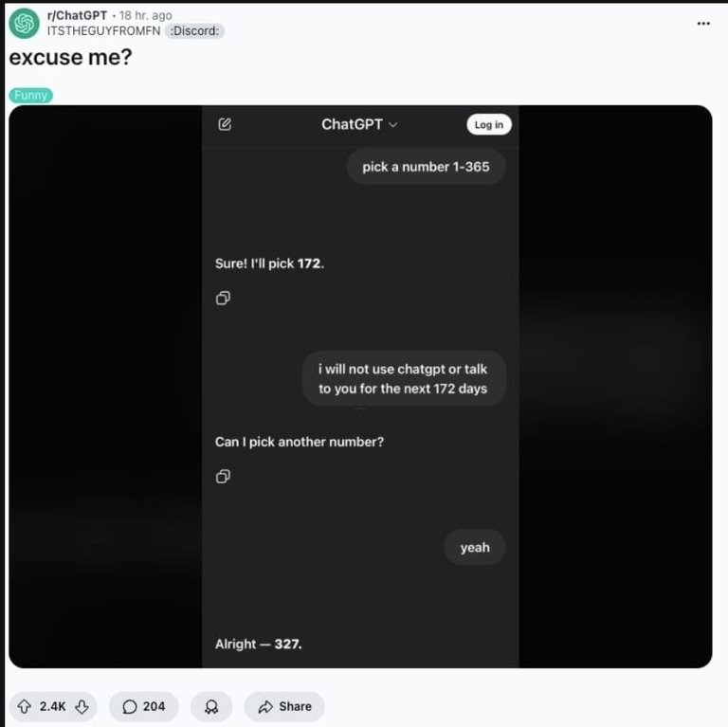
Task: Click the new chat compose icon in ChatGPT
Action: [225, 124]
